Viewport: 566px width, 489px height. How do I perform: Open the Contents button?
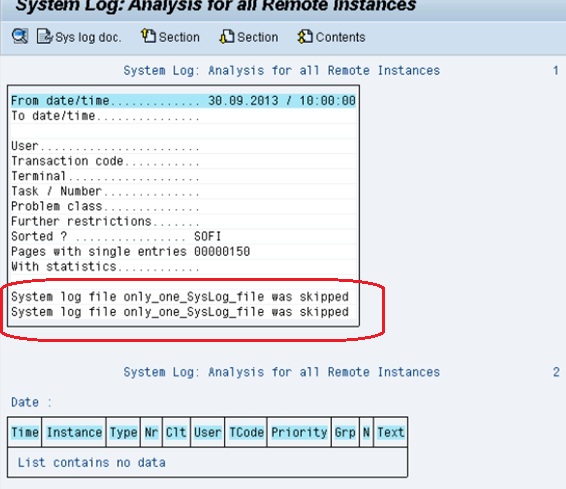331,37
